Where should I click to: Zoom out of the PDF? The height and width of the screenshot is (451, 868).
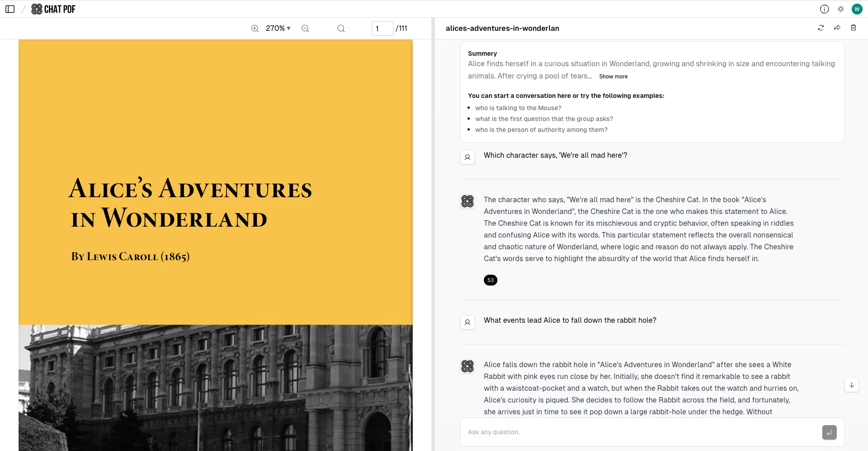304,28
